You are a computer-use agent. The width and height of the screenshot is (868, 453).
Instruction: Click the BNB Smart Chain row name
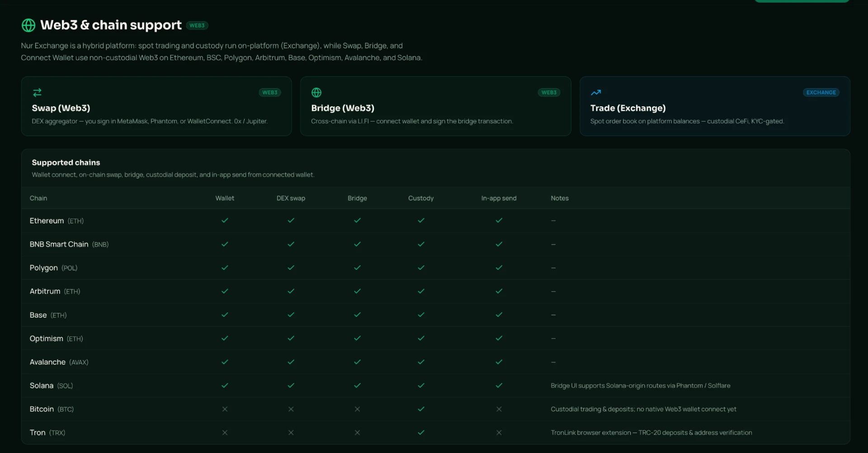(69, 244)
